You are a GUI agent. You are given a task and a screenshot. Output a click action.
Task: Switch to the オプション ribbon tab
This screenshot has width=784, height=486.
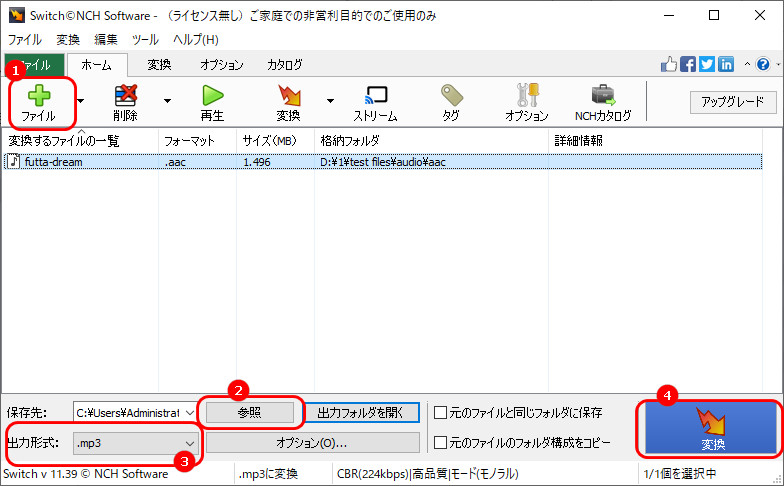(222, 64)
